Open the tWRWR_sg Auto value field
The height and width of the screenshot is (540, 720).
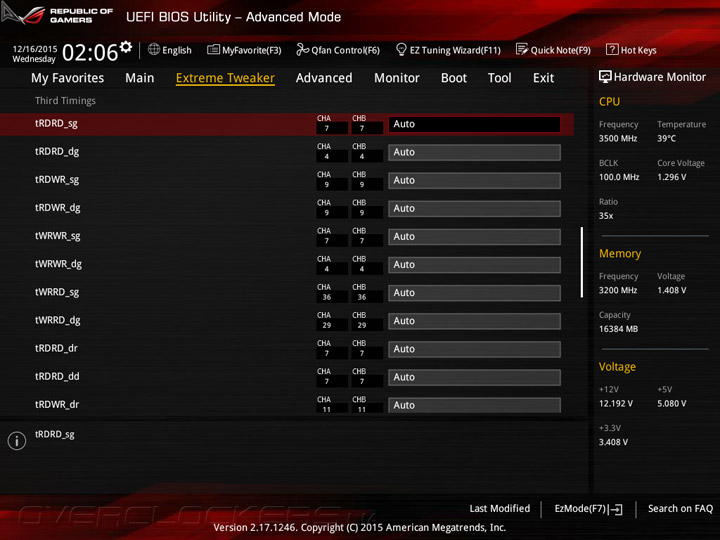tap(474, 237)
